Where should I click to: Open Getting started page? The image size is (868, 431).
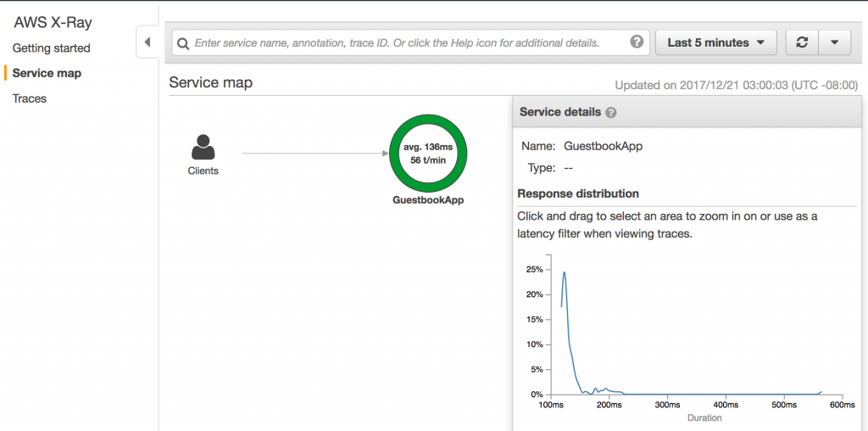pyautogui.click(x=51, y=48)
